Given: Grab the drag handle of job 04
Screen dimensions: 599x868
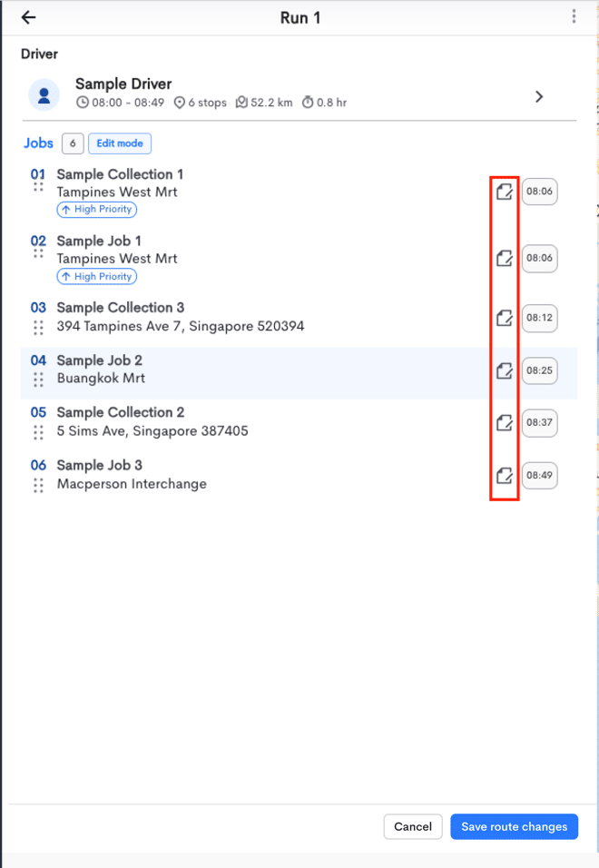Looking at the screenshot, I should tap(38, 380).
